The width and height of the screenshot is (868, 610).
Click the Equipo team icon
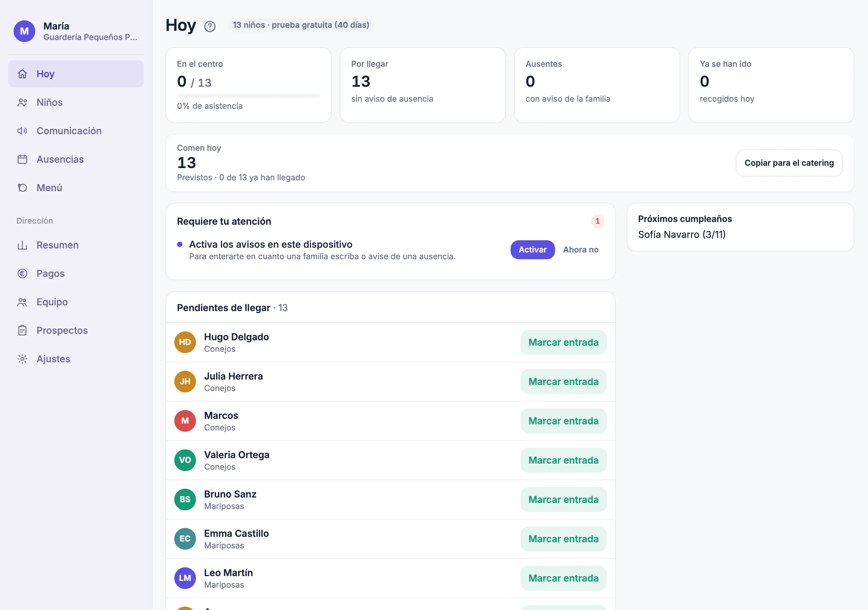[x=22, y=302]
